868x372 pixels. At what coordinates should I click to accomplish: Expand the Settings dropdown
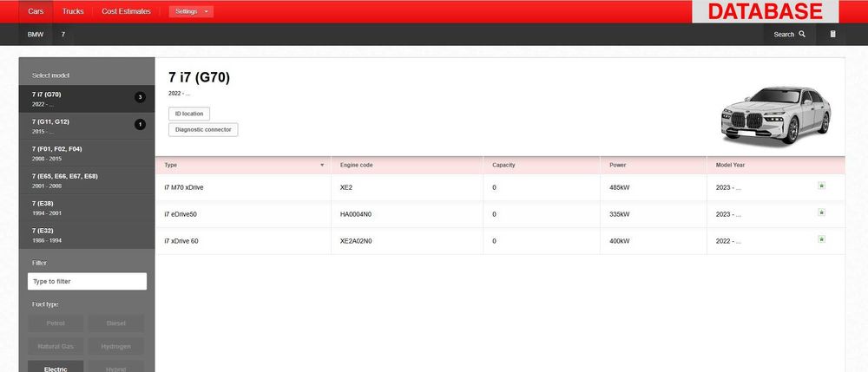(x=191, y=11)
